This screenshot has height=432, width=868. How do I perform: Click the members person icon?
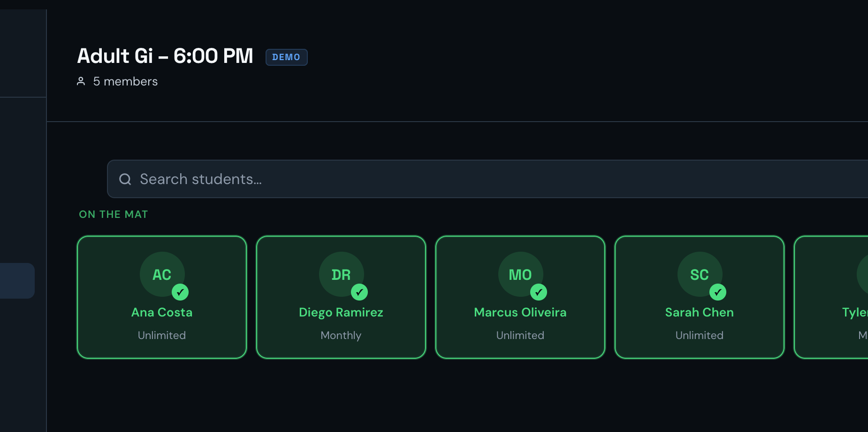(x=81, y=81)
